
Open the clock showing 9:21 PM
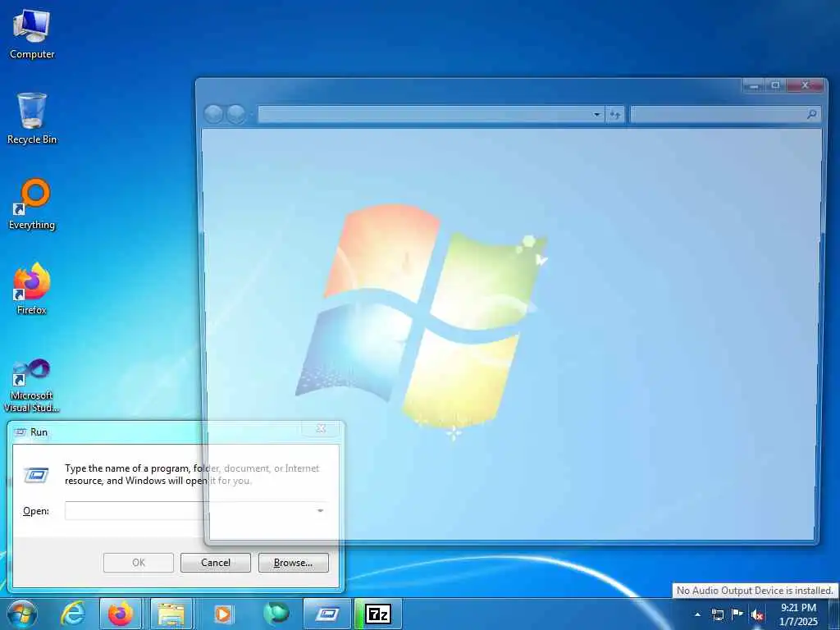click(798, 614)
